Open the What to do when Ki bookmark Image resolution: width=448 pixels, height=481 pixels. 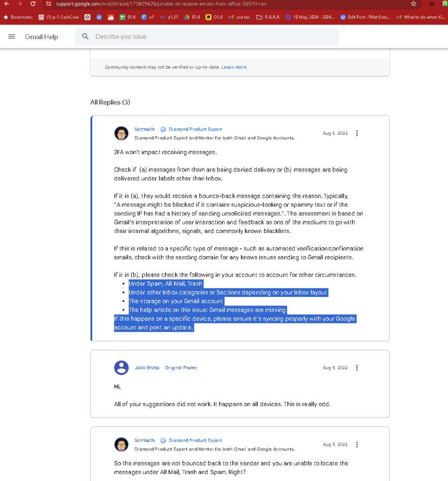click(421, 17)
